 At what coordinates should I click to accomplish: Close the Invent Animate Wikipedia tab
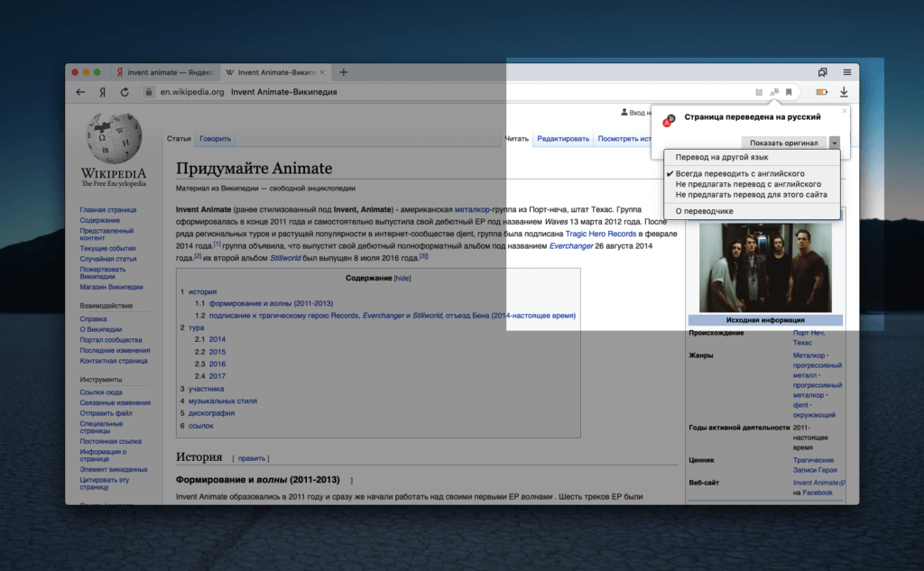click(x=322, y=72)
